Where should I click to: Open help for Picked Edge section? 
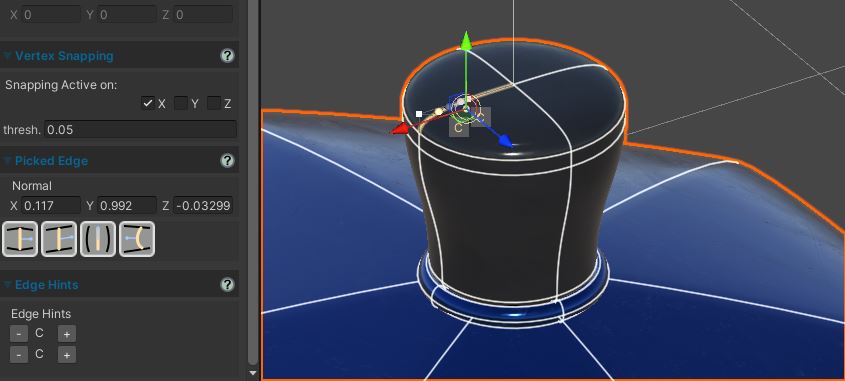227,161
